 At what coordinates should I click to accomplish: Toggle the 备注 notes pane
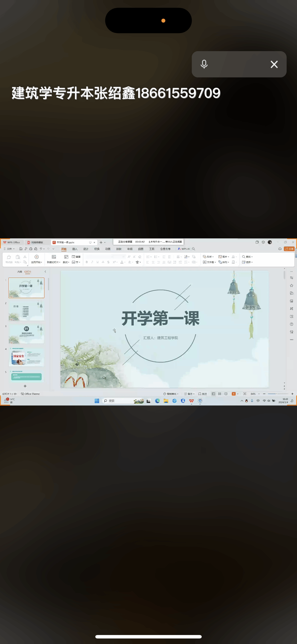pyautogui.click(x=189, y=394)
